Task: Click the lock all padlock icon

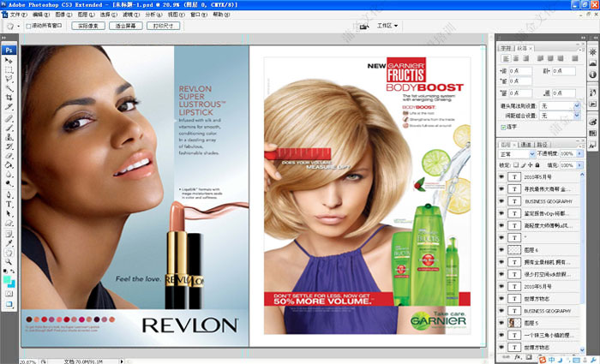Action: pos(537,165)
